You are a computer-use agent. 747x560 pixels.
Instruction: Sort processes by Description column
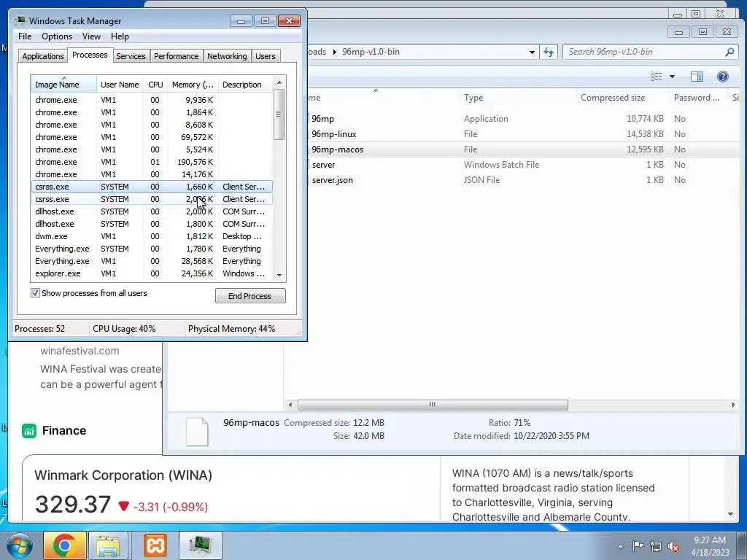(245, 85)
